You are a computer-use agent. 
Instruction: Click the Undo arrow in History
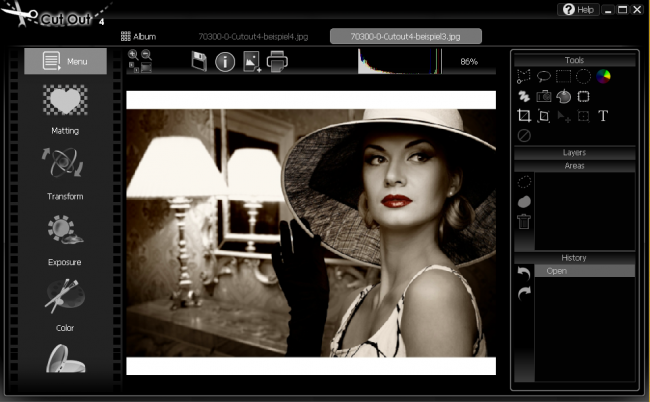[523, 272]
